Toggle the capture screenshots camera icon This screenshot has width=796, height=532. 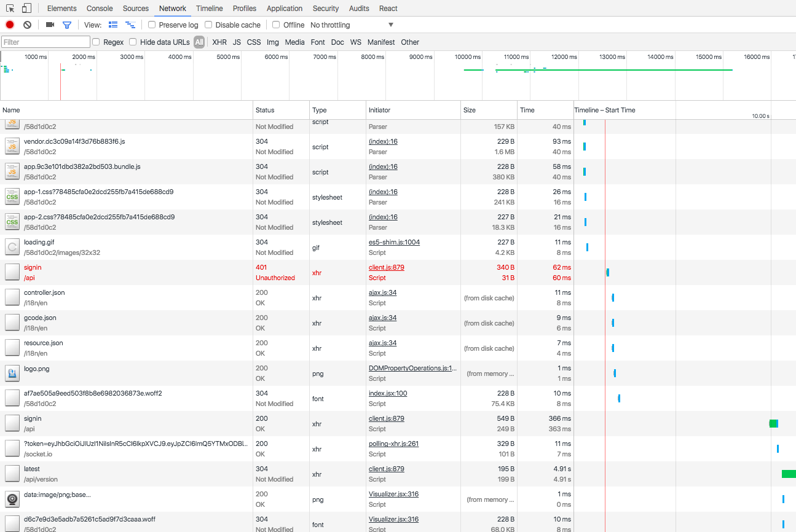(50, 25)
